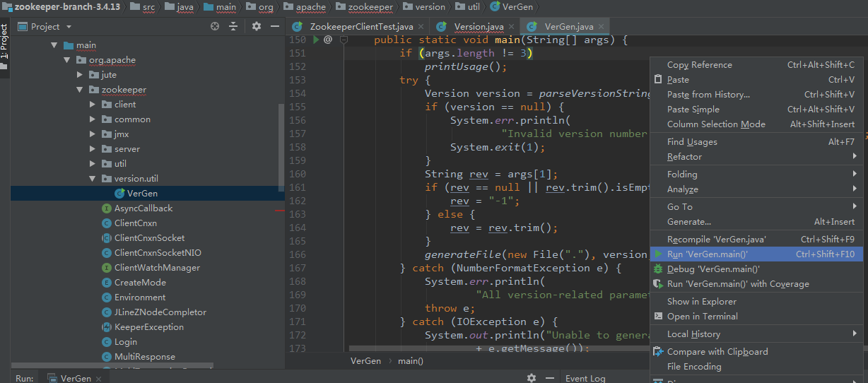Open Project panel settings gear
The image size is (868, 383).
click(257, 26)
